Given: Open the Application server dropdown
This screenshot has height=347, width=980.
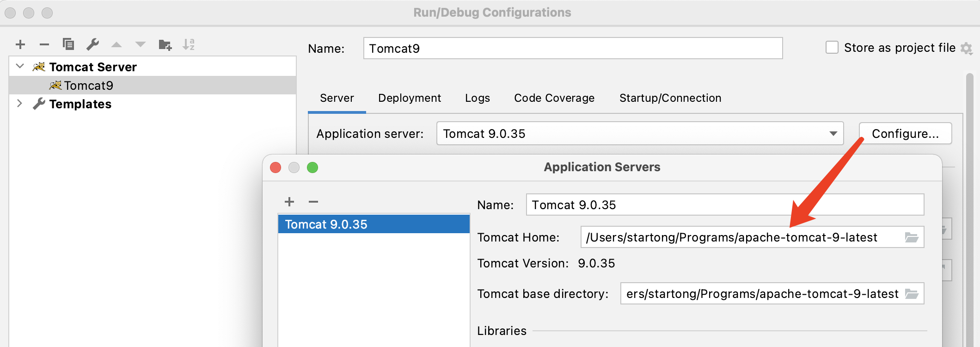Looking at the screenshot, I should pyautogui.click(x=640, y=133).
